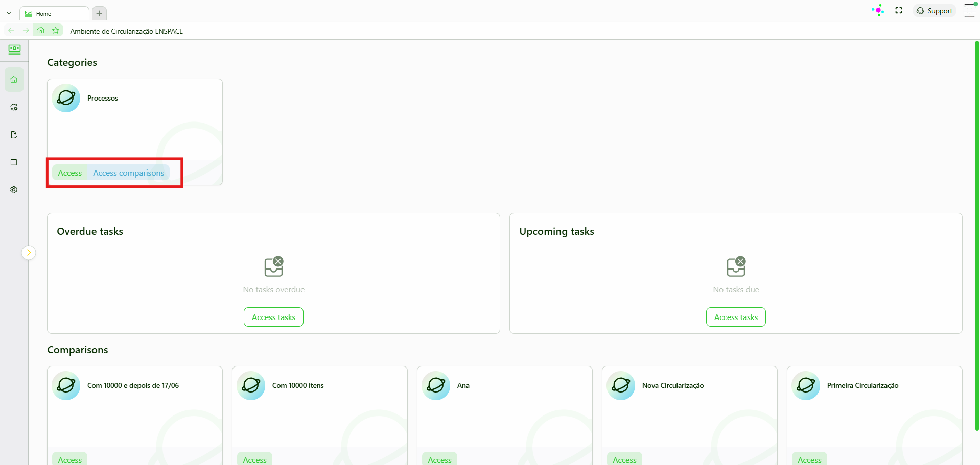The image size is (980, 465).
Task: Click the Overdue tasks heading
Action: tap(90, 231)
